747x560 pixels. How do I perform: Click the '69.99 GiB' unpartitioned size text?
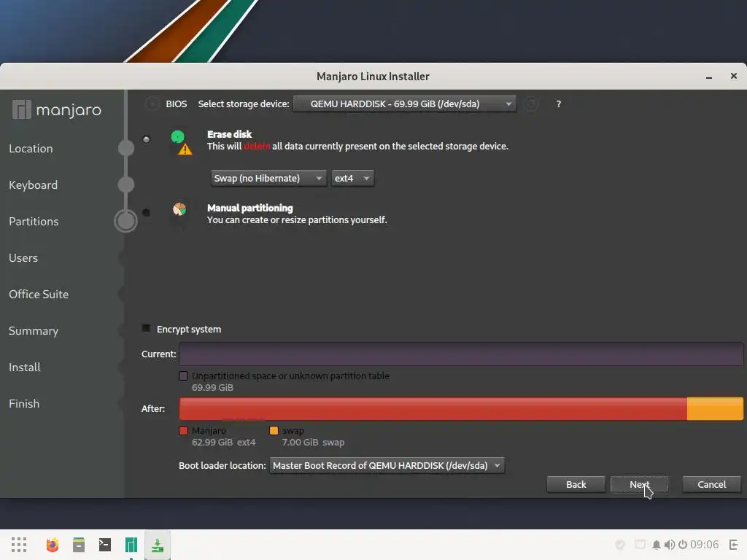click(212, 388)
